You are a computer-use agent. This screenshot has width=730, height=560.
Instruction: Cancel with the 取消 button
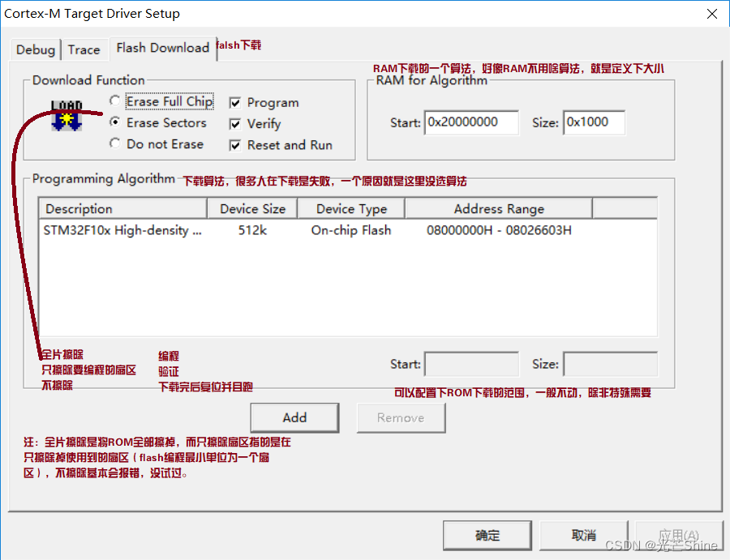coord(584,536)
